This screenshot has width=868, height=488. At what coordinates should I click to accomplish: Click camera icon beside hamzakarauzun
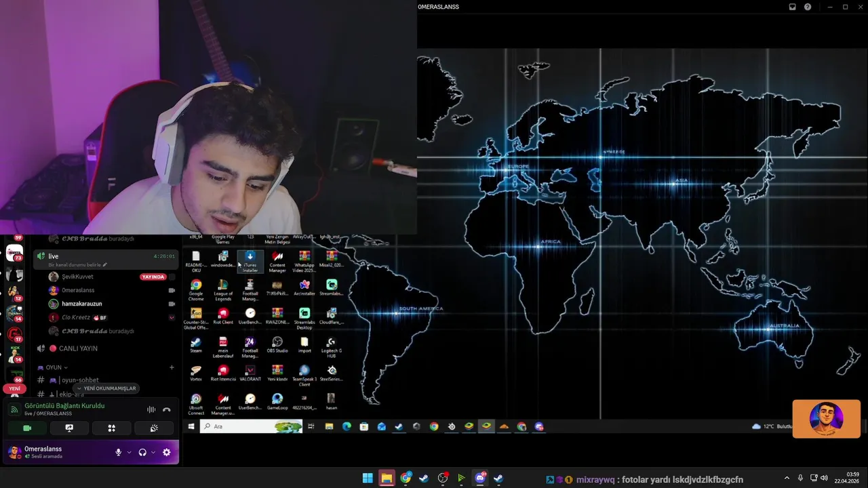[x=172, y=304]
